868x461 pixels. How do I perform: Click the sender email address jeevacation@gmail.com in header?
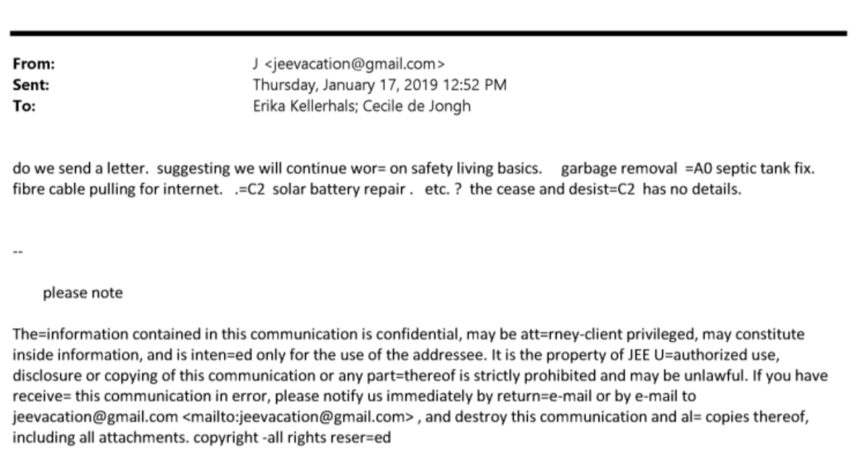coord(354,64)
